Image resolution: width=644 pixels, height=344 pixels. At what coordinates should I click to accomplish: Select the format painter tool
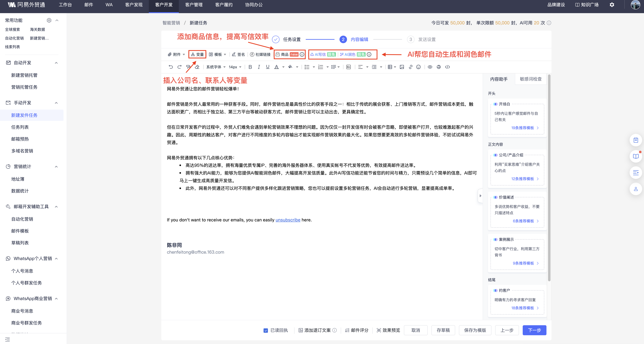[188, 67]
